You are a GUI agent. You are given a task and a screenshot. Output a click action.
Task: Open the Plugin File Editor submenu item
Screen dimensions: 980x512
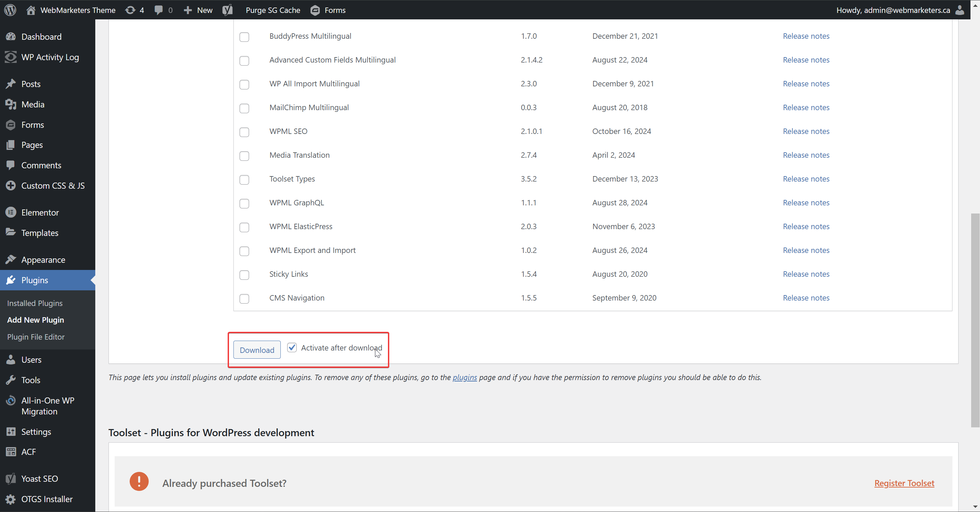click(36, 337)
